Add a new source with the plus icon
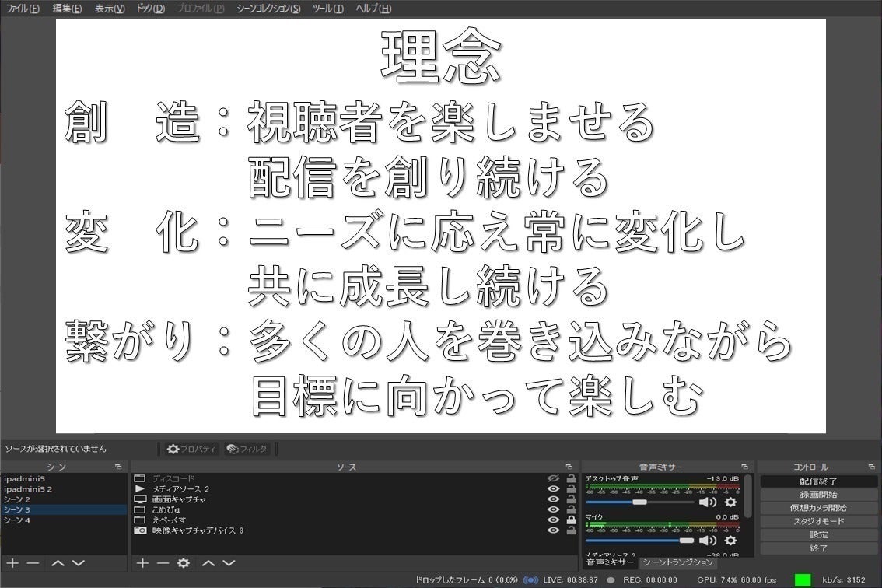The width and height of the screenshot is (882, 588). click(142, 562)
